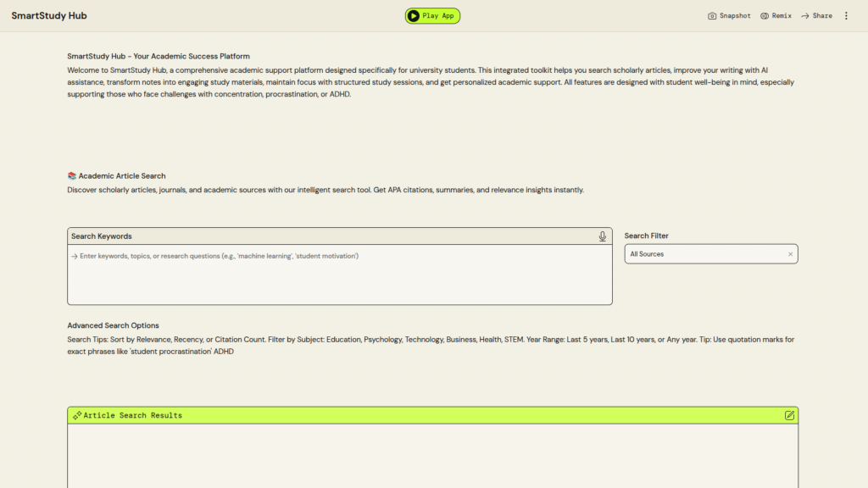Click the Snapshot camera icon
Image resolution: width=868 pixels, height=488 pixels.
712,16
